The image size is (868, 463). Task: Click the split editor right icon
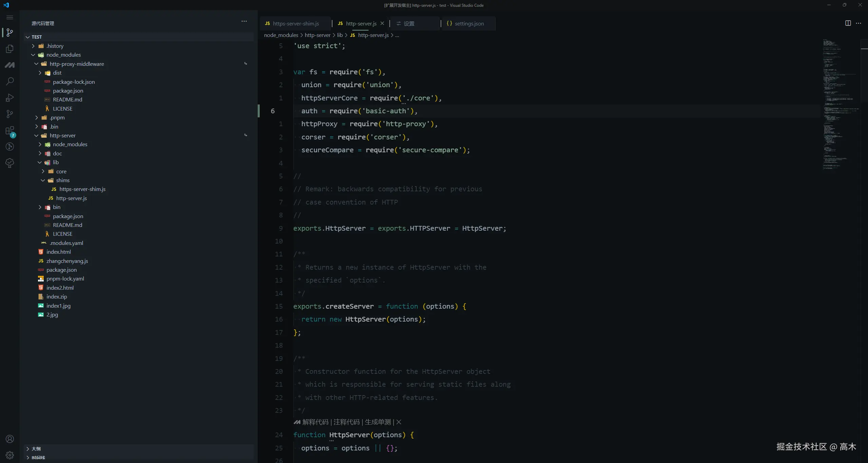pyautogui.click(x=848, y=23)
